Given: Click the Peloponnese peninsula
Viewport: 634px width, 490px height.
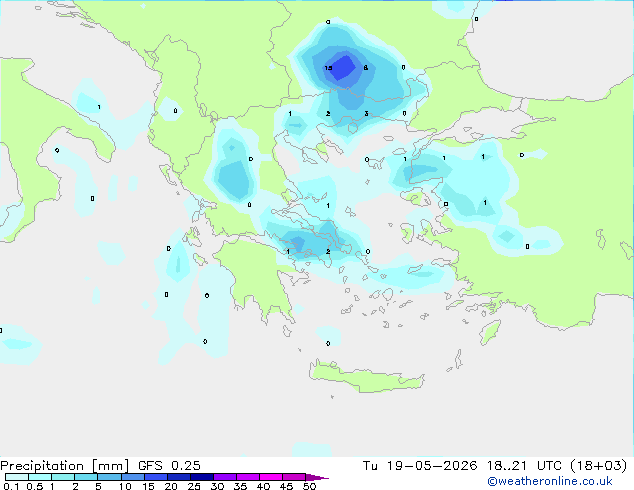Looking at the screenshot, I should (257, 275).
